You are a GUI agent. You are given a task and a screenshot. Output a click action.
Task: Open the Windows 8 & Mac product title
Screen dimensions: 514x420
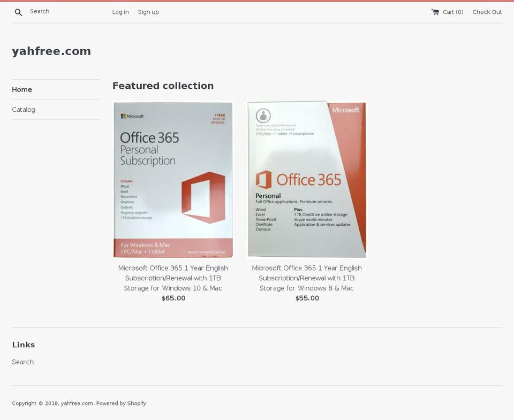[x=306, y=278]
